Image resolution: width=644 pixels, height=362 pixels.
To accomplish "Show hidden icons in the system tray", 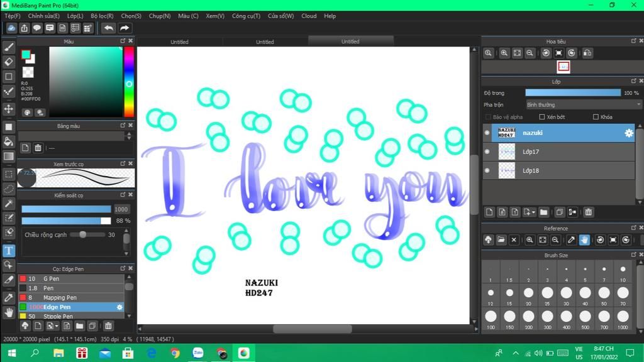I will point(516,353).
